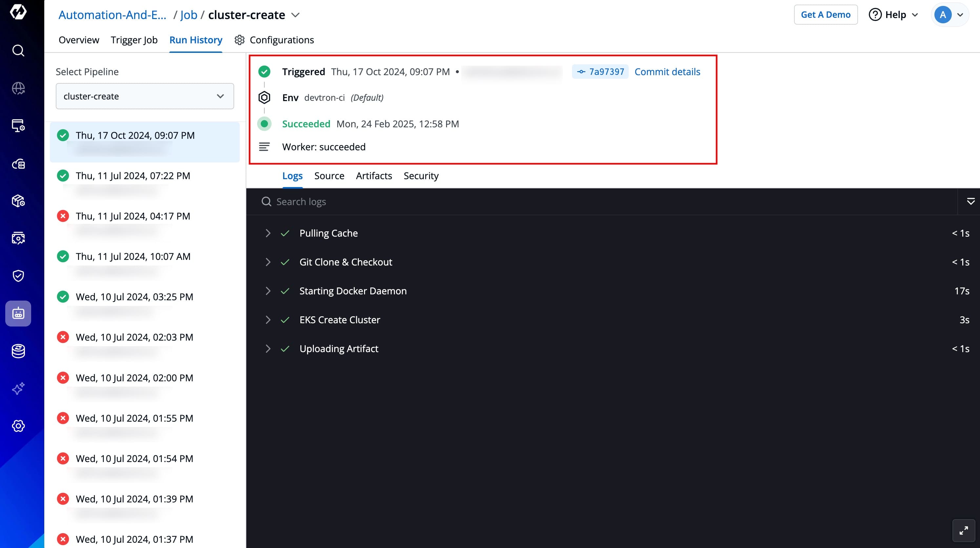Click the Commit details link
Image resolution: width=980 pixels, height=548 pixels.
pyautogui.click(x=667, y=72)
